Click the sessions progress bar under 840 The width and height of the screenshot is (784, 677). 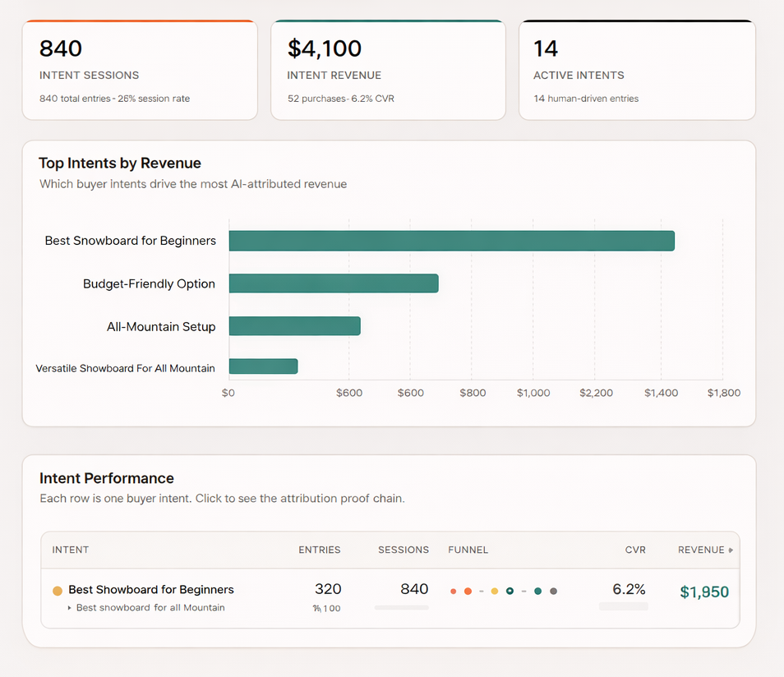pyautogui.click(x=402, y=606)
